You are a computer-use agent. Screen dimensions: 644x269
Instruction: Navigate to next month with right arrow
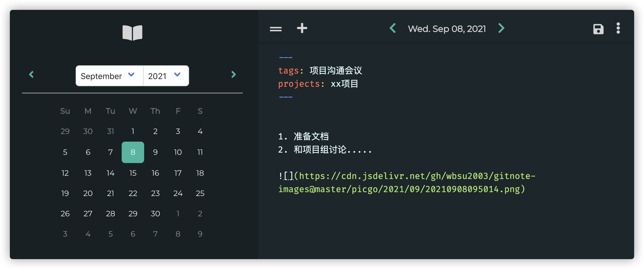coord(233,74)
